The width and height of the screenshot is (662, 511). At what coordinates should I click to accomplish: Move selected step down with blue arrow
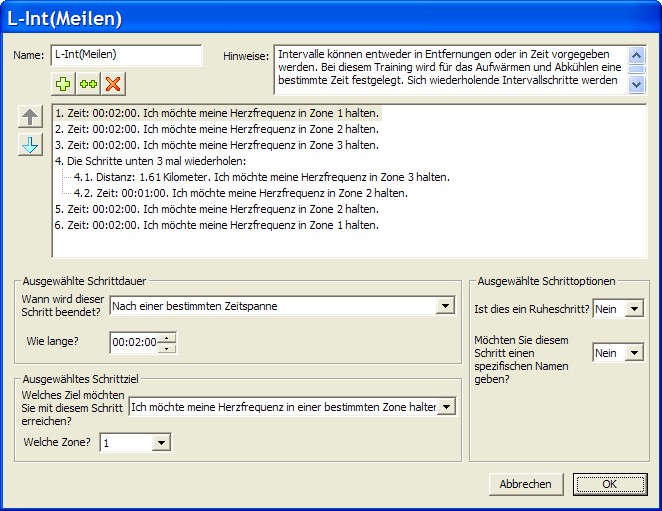(x=30, y=145)
